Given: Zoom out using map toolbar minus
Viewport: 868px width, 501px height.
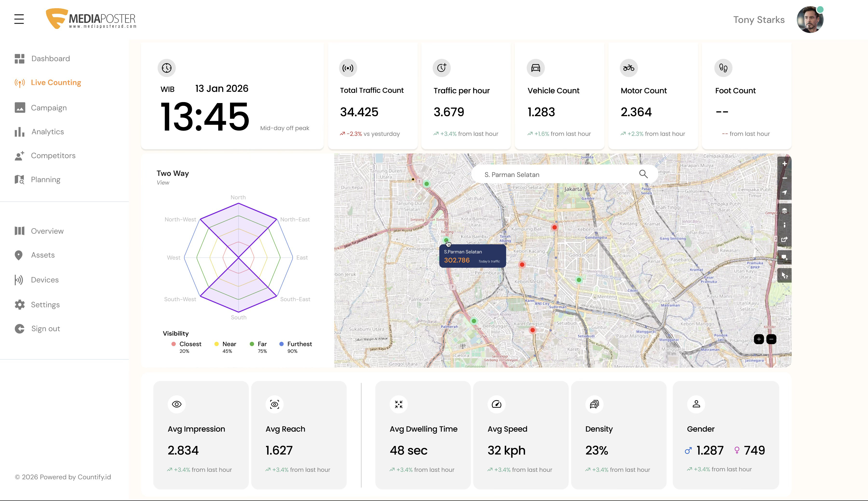Looking at the screenshot, I should click(785, 178).
